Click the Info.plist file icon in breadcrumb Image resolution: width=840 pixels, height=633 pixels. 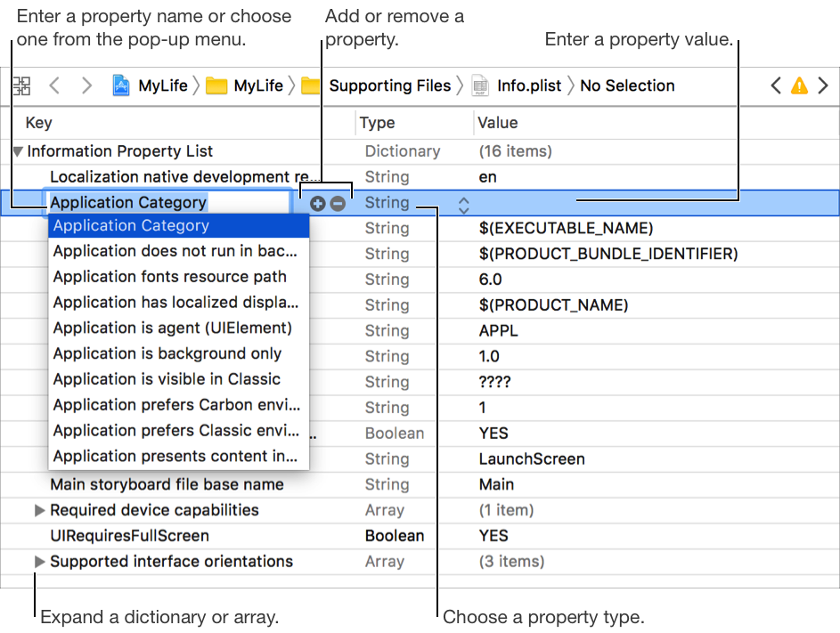click(481, 85)
